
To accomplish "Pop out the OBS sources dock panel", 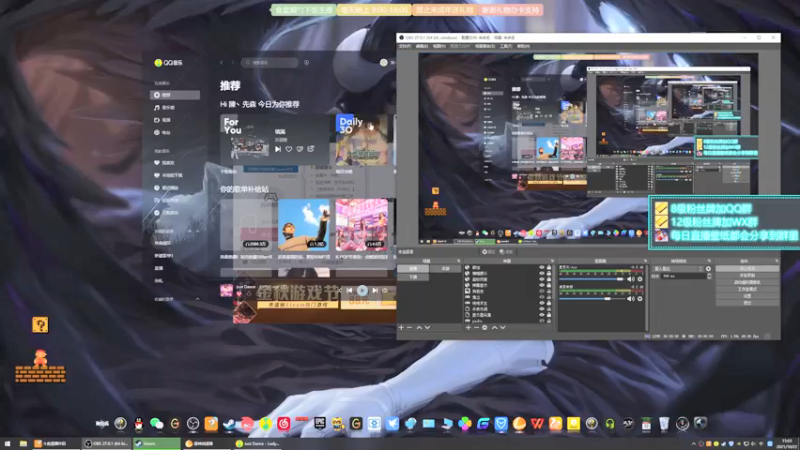I will click(x=553, y=261).
